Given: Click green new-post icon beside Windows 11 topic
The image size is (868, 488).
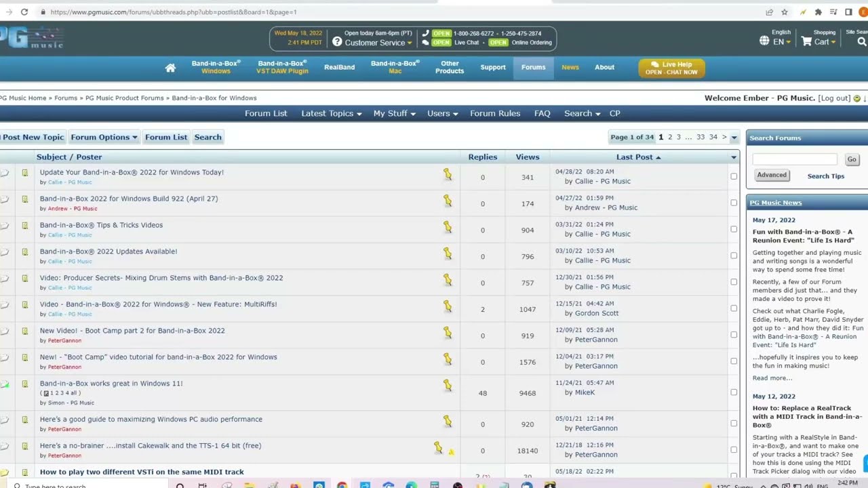Looking at the screenshot, I should click(x=4, y=384).
